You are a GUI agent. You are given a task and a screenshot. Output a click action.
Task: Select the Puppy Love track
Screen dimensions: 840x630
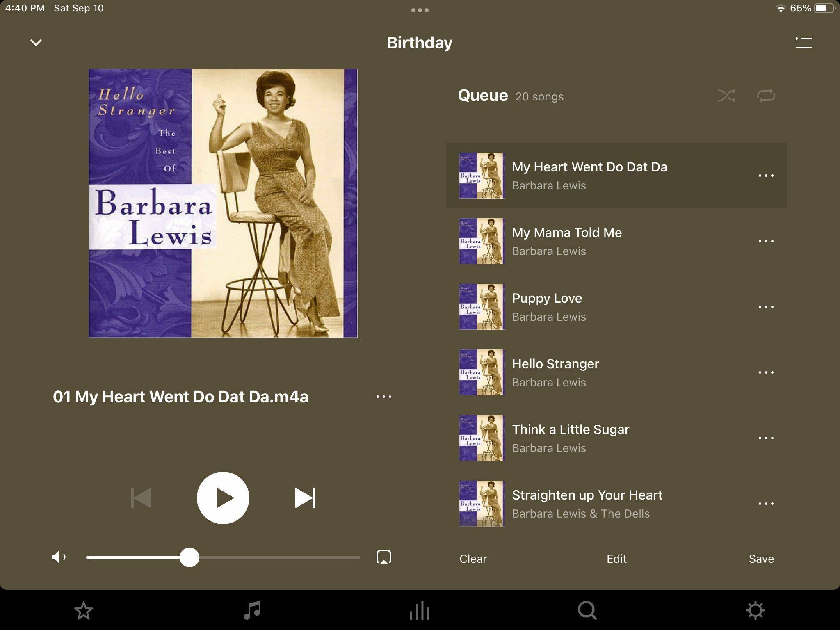point(616,307)
